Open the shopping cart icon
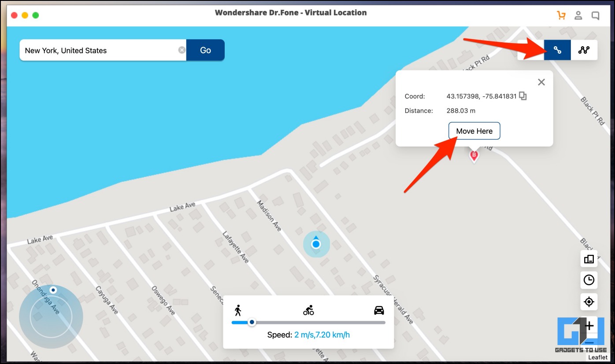Screen dimensions: 615x364 click(x=561, y=16)
